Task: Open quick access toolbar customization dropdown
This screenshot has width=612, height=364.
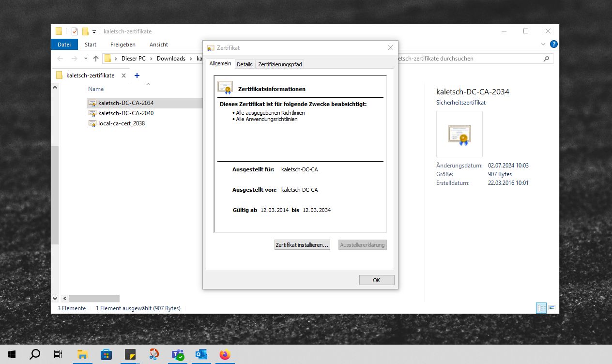Action: [94, 32]
